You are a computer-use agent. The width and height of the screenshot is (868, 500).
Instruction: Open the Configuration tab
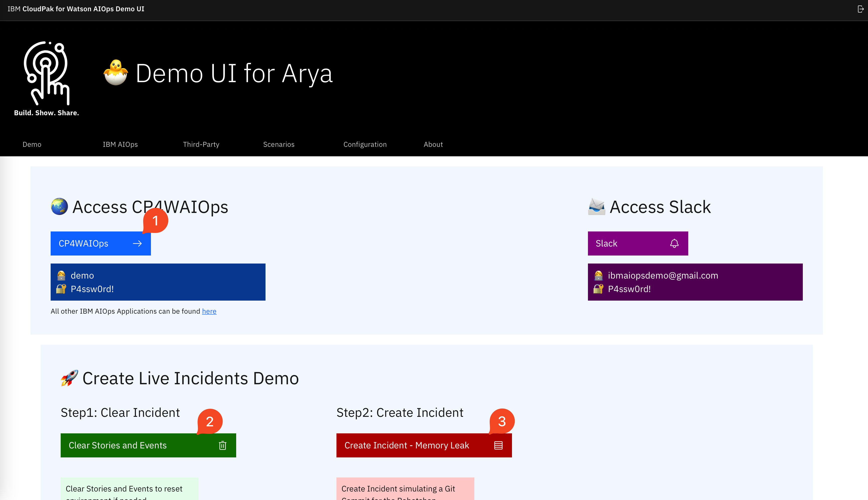click(365, 145)
